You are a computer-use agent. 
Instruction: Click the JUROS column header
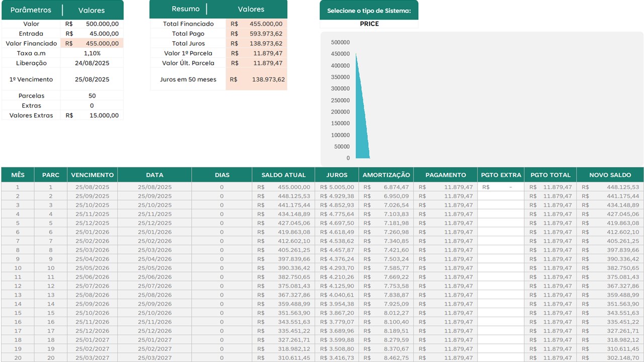point(337,175)
